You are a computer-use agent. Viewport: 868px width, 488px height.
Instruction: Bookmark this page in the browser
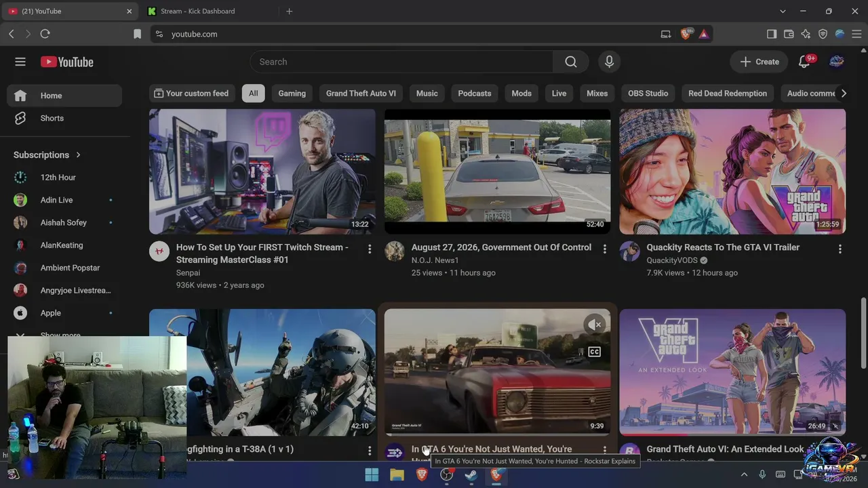137,34
